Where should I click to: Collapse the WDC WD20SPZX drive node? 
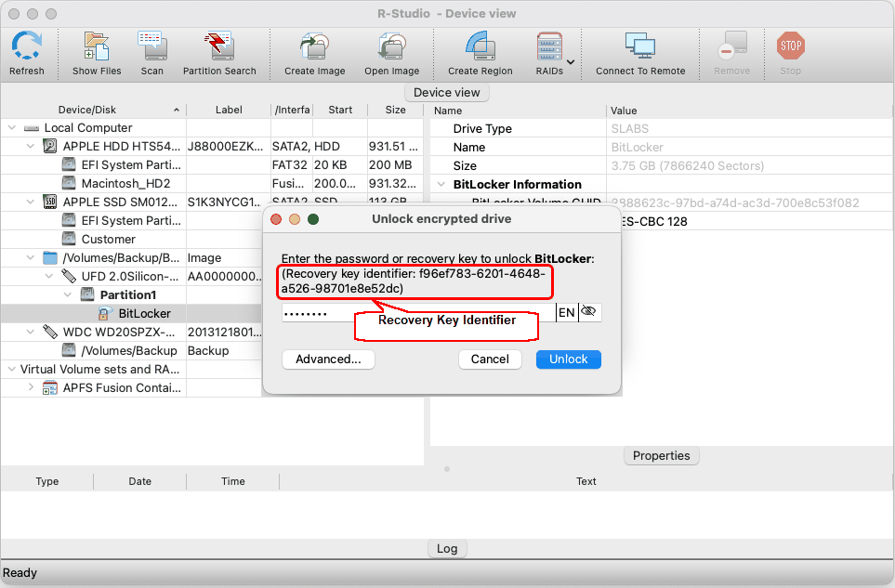click(x=31, y=332)
